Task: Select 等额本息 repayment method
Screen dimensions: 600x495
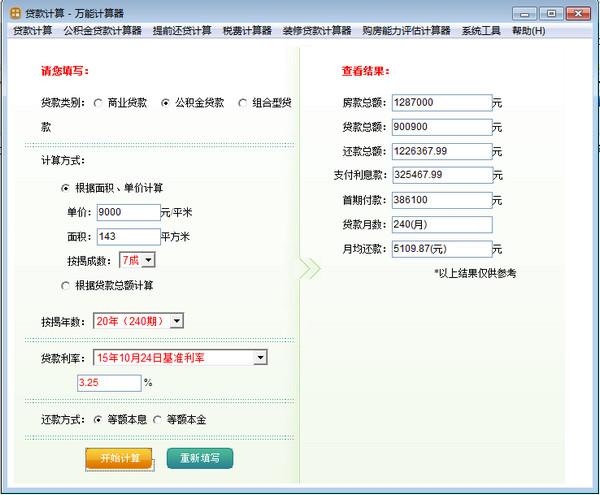Action: coord(98,420)
